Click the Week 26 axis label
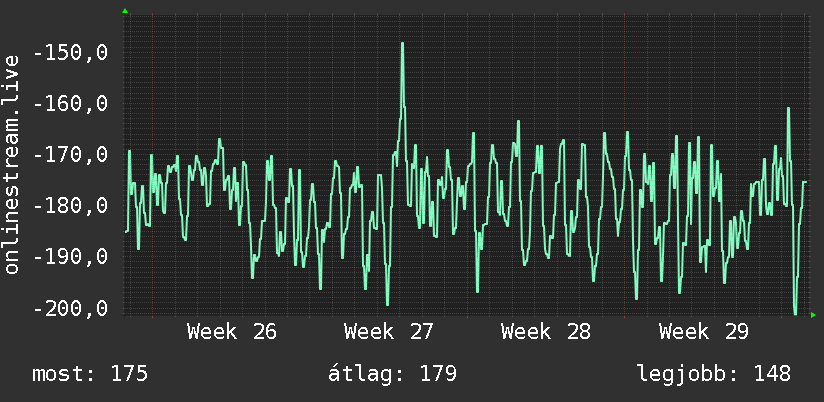Screen dimensions: 824x402 [x=232, y=332]
